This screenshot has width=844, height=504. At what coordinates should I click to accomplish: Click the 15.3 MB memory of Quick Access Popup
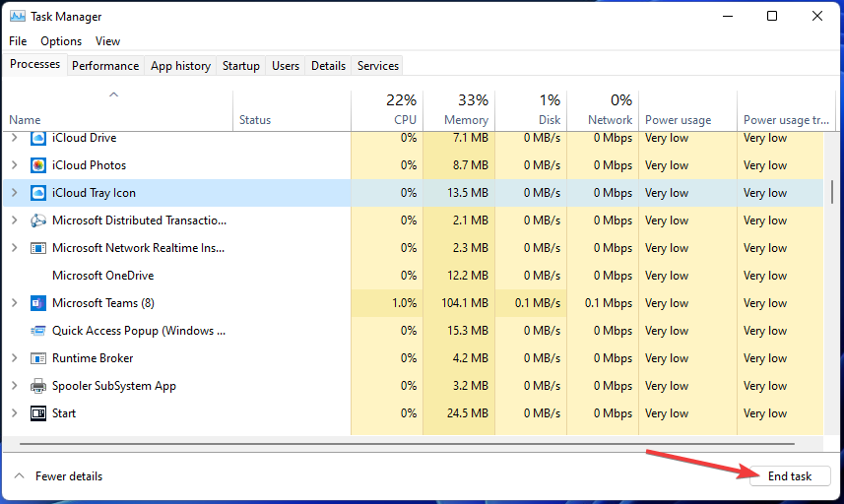(x=467, y=331)
